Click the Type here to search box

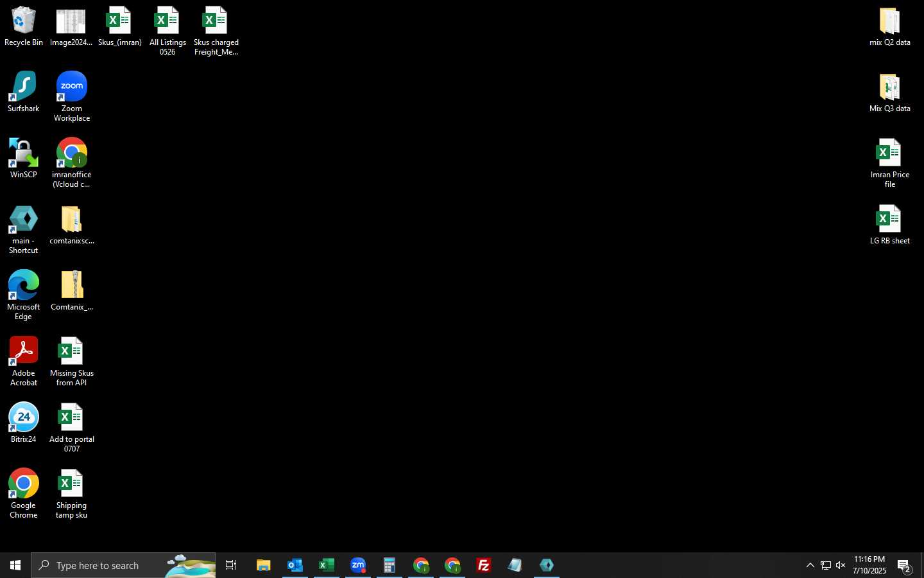click(123, 565)
